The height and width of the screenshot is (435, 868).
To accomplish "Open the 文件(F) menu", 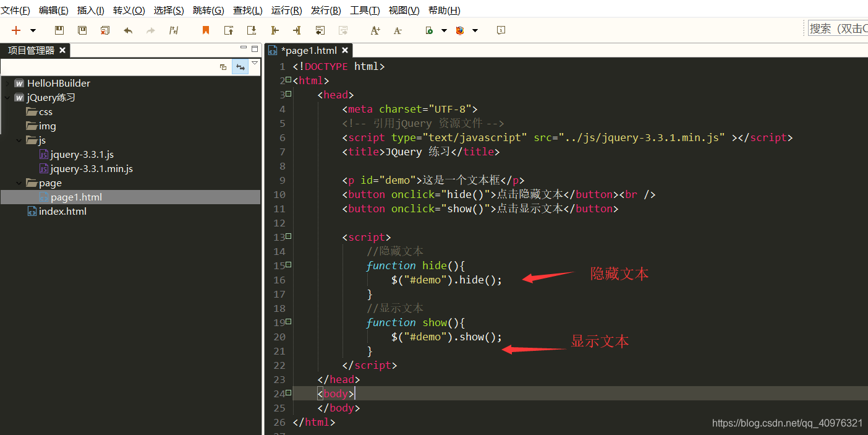I will click(15, 11).
